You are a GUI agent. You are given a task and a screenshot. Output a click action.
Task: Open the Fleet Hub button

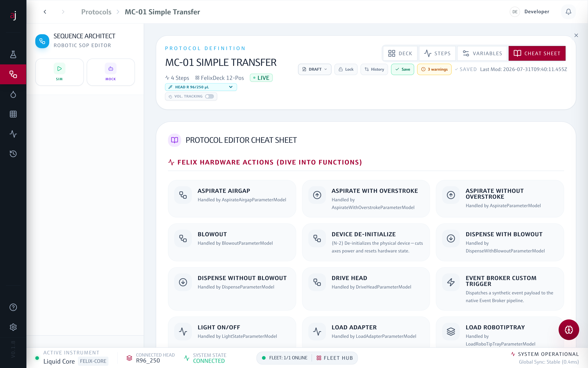pos(335,358)
